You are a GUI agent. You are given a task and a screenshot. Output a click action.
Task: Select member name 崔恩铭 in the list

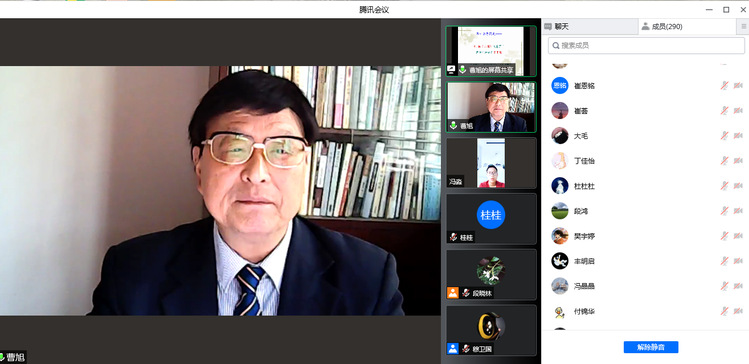coord(584,86)
